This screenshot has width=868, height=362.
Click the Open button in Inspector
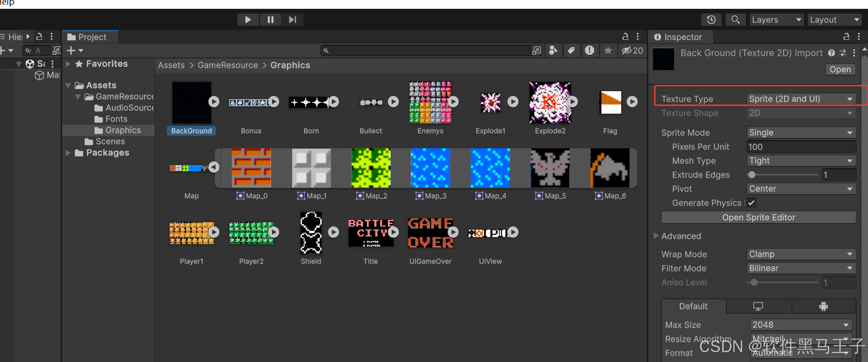840,69
